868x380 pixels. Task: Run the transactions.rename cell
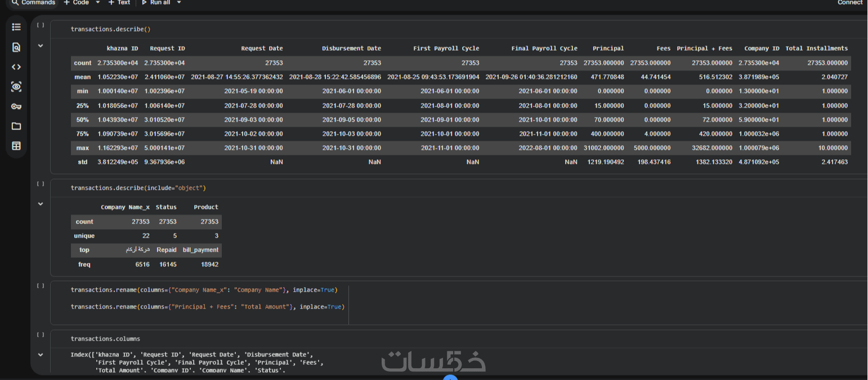point(41,285)
